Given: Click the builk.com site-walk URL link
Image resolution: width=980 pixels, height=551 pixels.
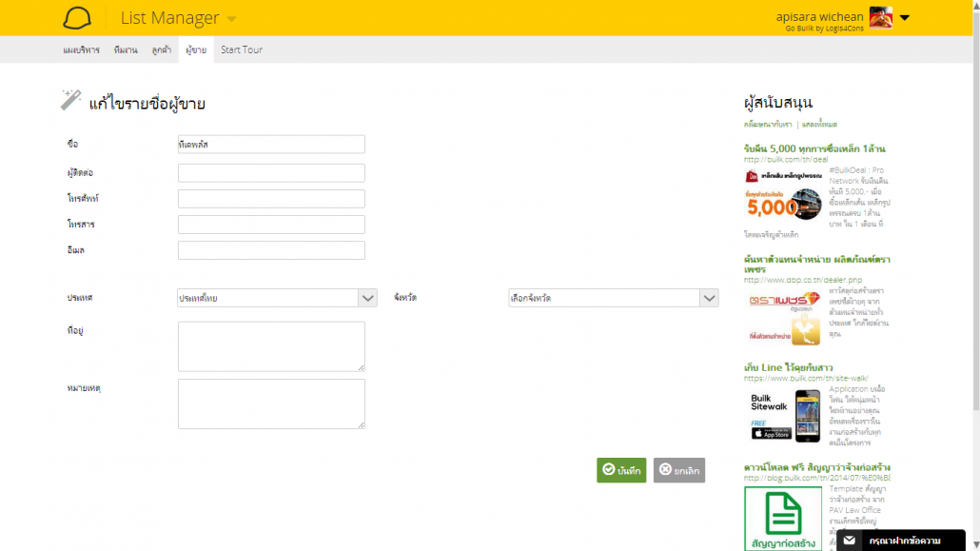Looking at the screenshot, I should [x=806, y=379].
